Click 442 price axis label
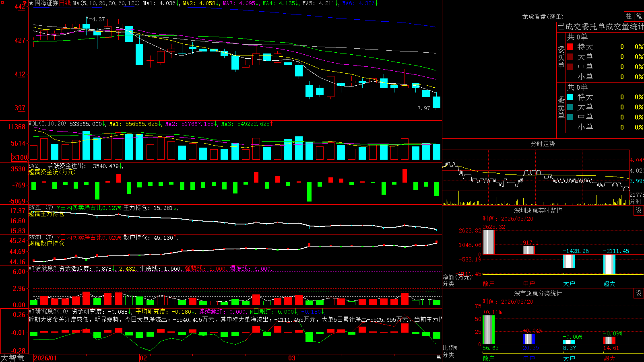The image size is (644, 362). tap(20, 6)
